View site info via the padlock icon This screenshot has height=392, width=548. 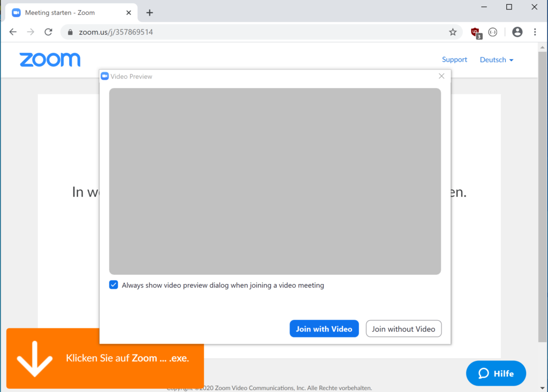[70, 32]
